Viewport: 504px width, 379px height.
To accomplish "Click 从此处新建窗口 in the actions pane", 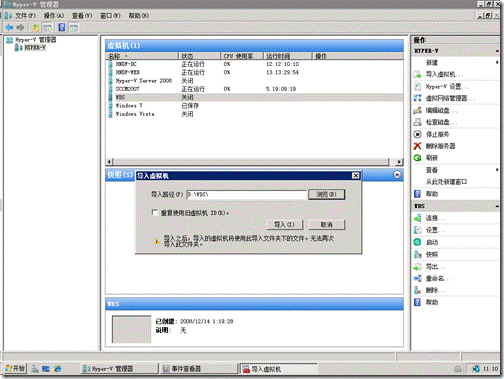I will (x=446, y=182).
